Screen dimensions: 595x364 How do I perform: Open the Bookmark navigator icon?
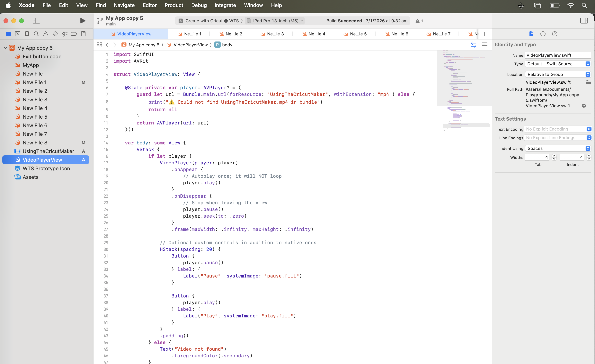point(27,34)
